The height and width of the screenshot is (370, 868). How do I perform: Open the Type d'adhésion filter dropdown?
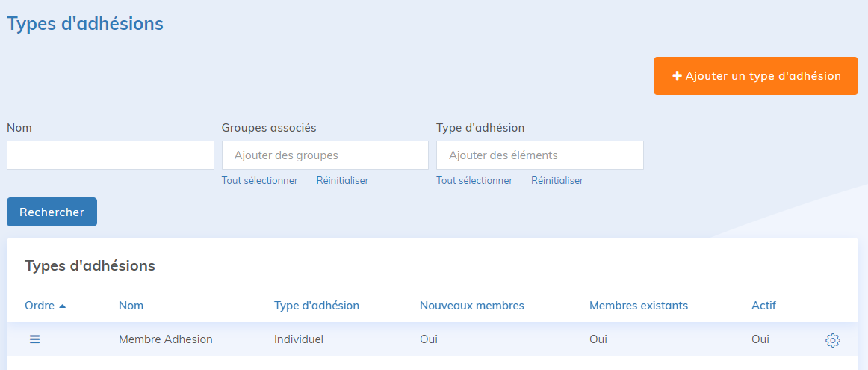[539, 155]
